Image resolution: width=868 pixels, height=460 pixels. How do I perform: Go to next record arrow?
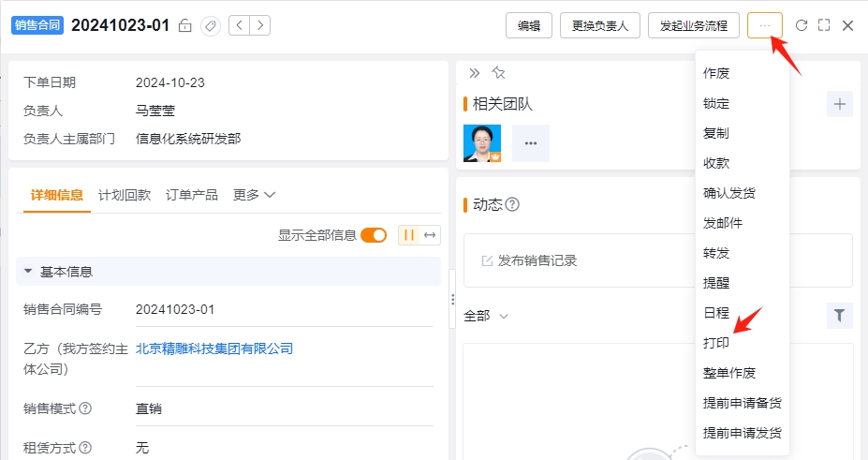point(260,25)
